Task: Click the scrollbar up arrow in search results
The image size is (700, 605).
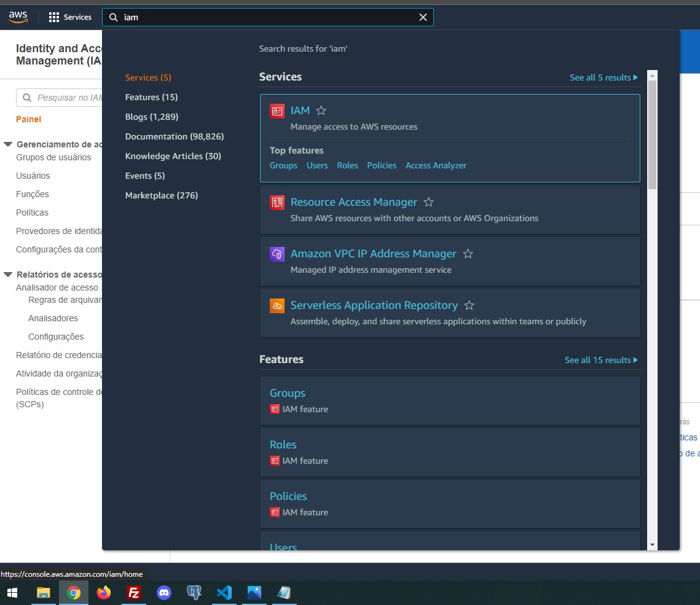Action: tap(652, 76)
